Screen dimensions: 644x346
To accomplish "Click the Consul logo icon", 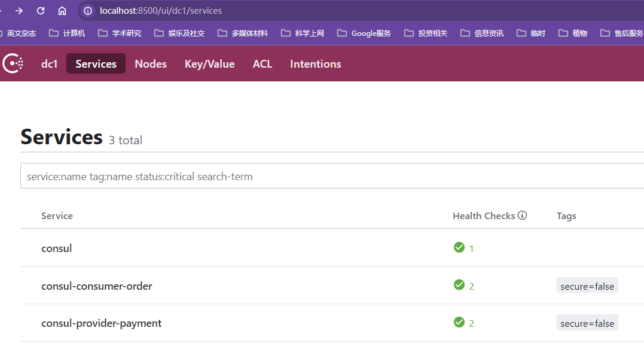I will point(13,63).
